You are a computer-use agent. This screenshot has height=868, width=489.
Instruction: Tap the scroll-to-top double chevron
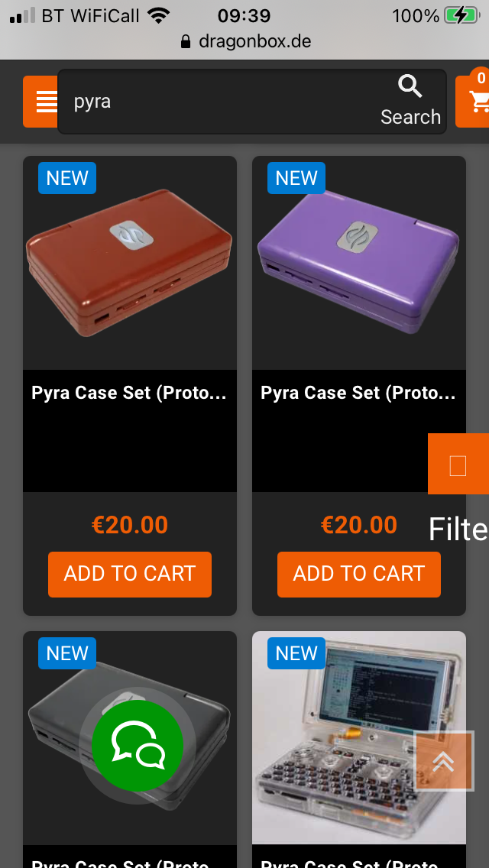click(x=444, y=761)
